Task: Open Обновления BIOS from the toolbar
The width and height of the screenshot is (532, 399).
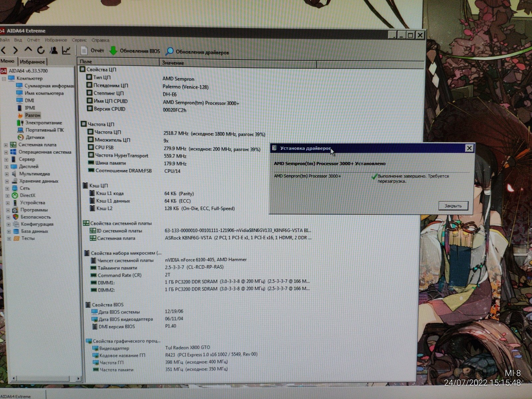Action: point(135,51)
